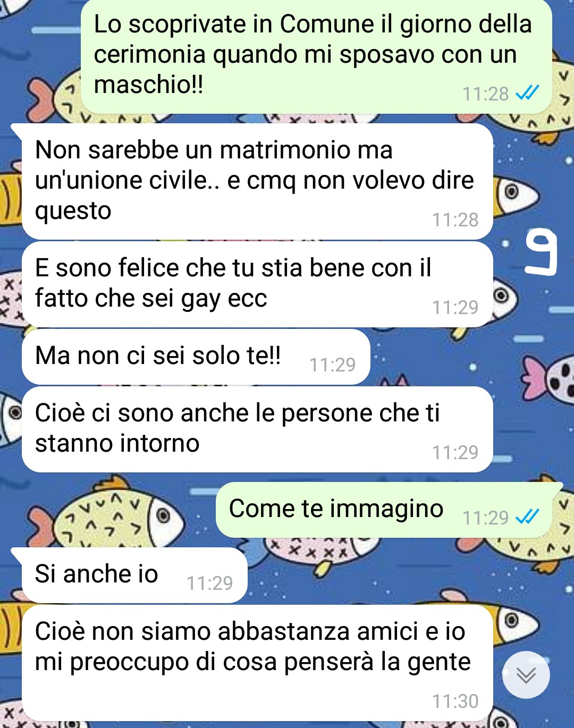This screenshot has height=728, width=574.
Task: Click the 11:29 timestamp on 'fatto che sei gay ecc'
Action: (455, 307)
